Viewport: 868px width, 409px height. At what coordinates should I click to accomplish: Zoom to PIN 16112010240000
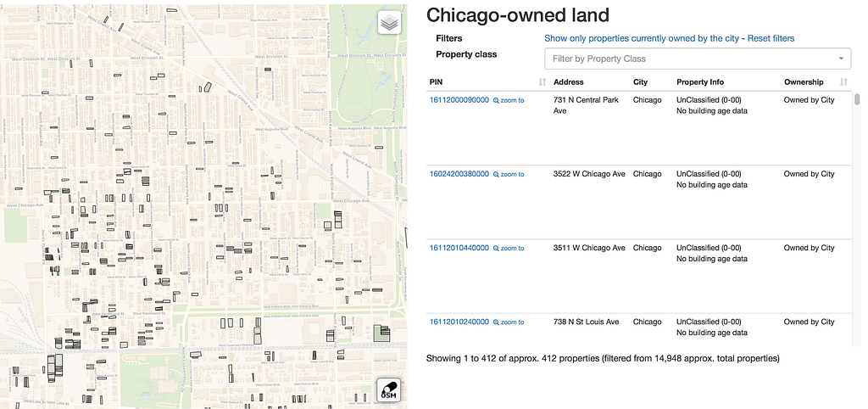pos(509,322)
